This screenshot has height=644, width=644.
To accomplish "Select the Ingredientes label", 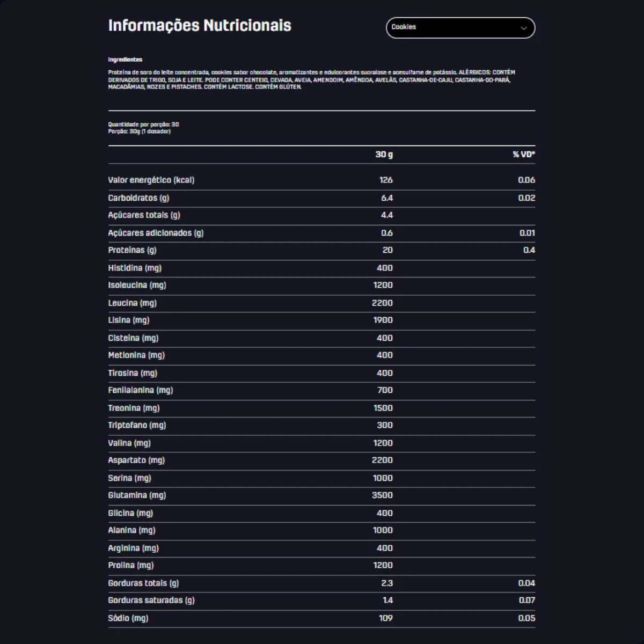I will 125,60.
